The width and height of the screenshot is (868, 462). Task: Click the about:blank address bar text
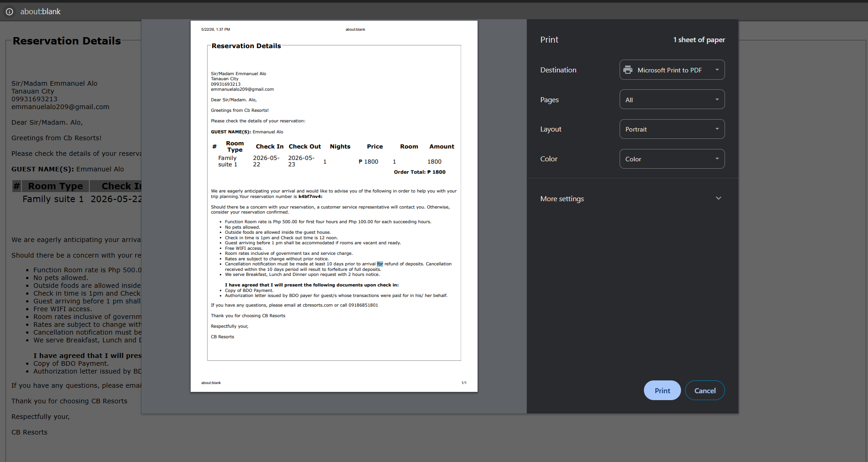40,11
